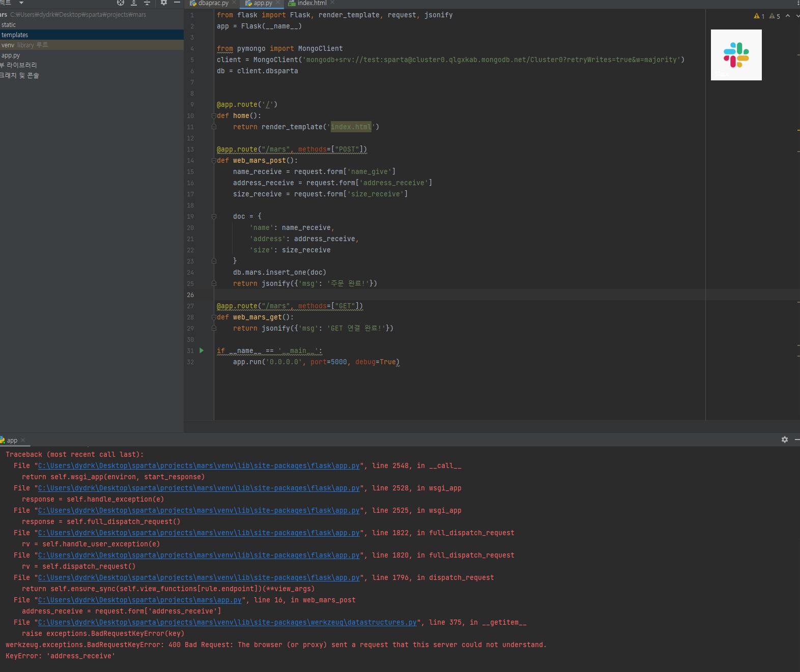Image resolution: width=800 pixels, height=672 pixels.
Task: Click the BadRequestKeyError 400 message line
Action: click(x=276, y=645)
